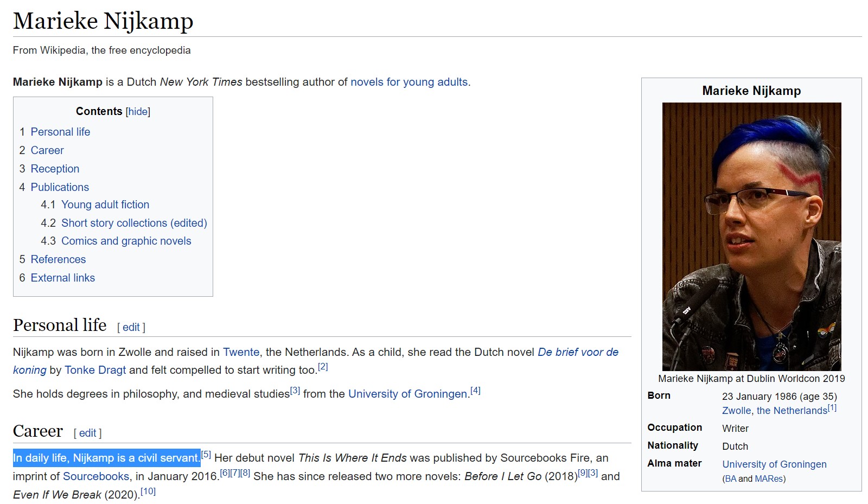Jump to Career in contents
The width and height of the screenshot is (868, 504).
pos(47,150)
